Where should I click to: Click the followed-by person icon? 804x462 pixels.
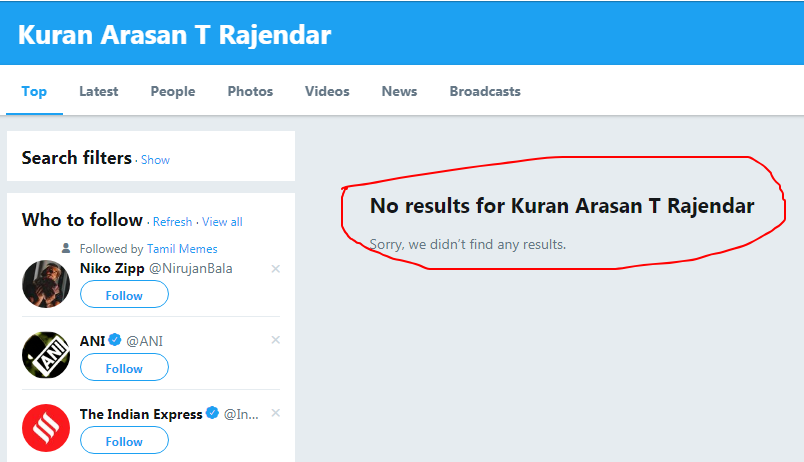point(66,249)
